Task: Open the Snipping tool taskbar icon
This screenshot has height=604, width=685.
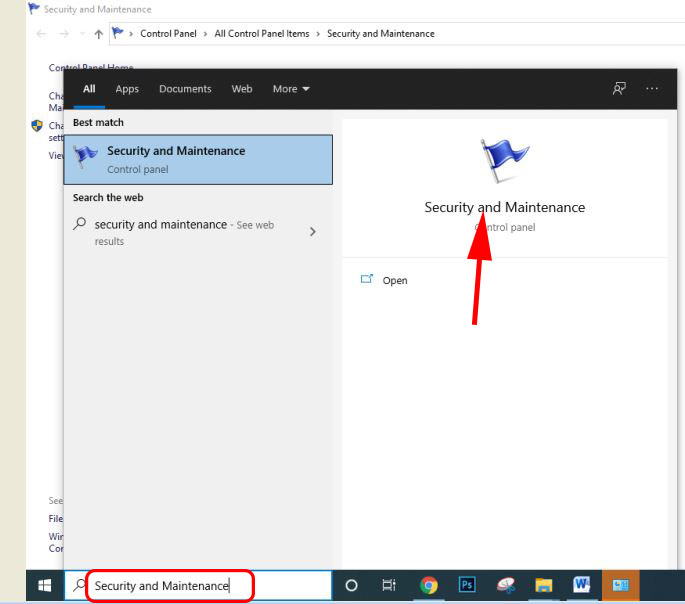Action: coord(505,585)
